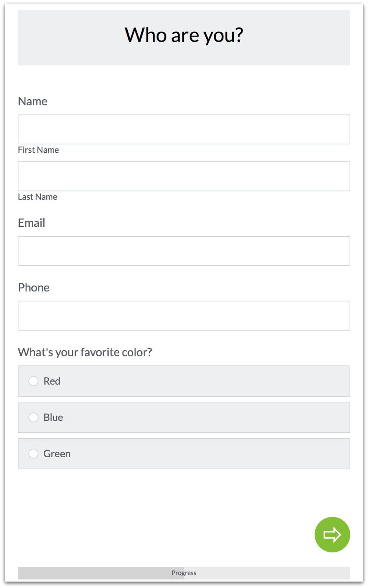Image resolution: width=368 pixels, height=588 pixels.
Task: Click the 'Name' question label
Action: 32,101
